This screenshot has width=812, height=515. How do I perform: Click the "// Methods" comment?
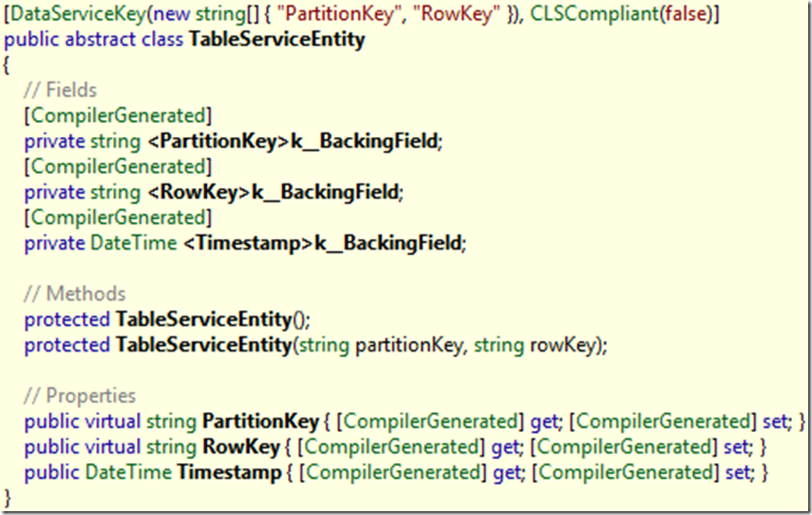pos(75,294)
